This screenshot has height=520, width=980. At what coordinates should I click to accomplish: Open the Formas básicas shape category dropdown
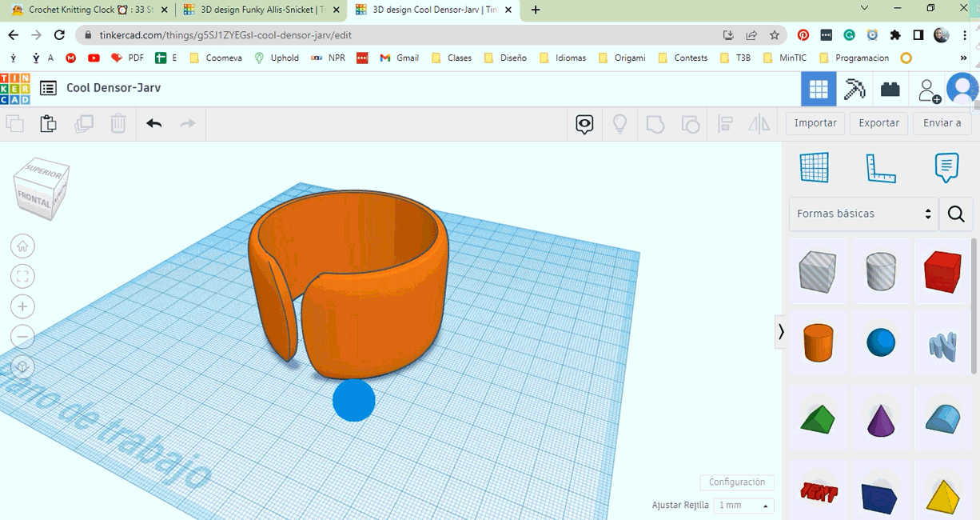(863, 214)
